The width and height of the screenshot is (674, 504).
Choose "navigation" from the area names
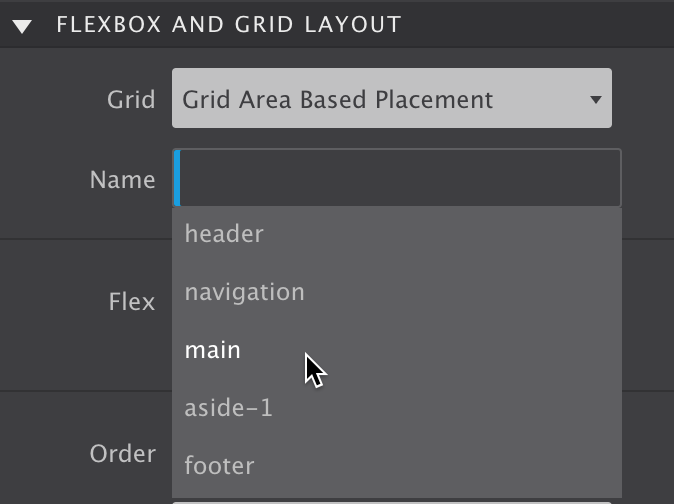[x=245, y=292]
